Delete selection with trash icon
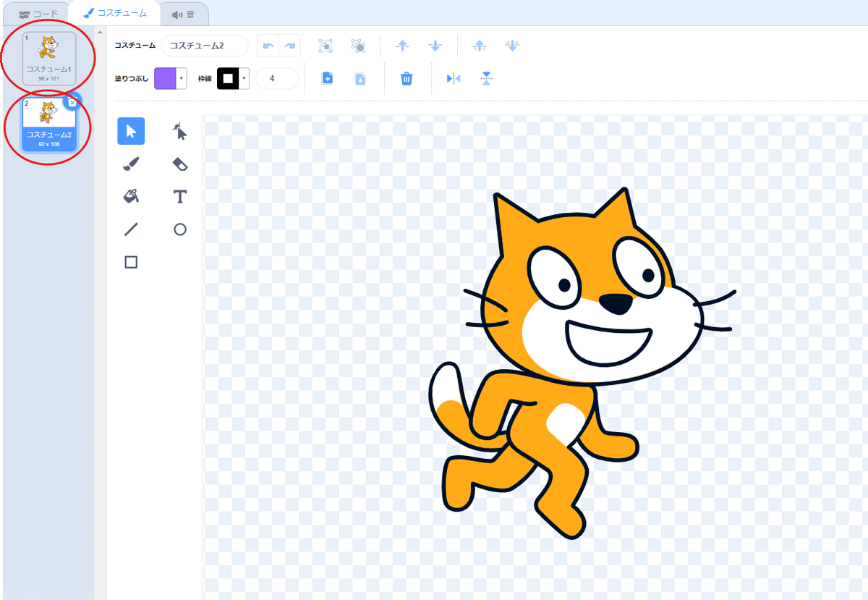 pyautogui.click(x=407, y=78)
